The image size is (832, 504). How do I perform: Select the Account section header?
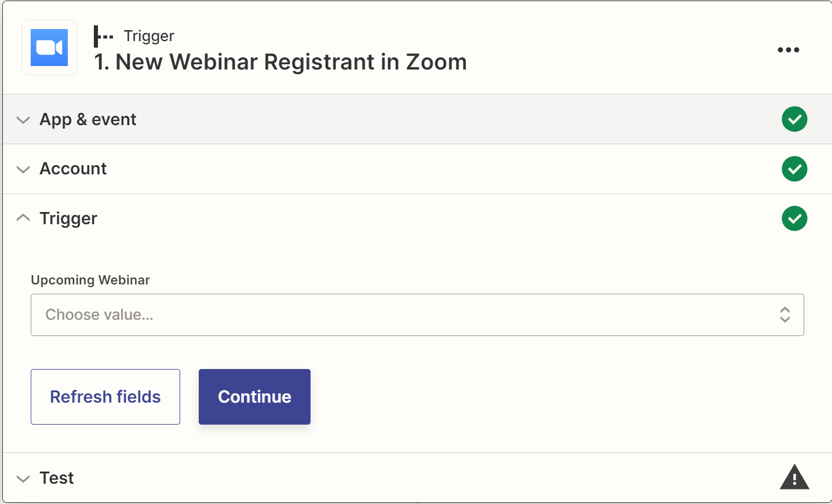pos(417,169)
